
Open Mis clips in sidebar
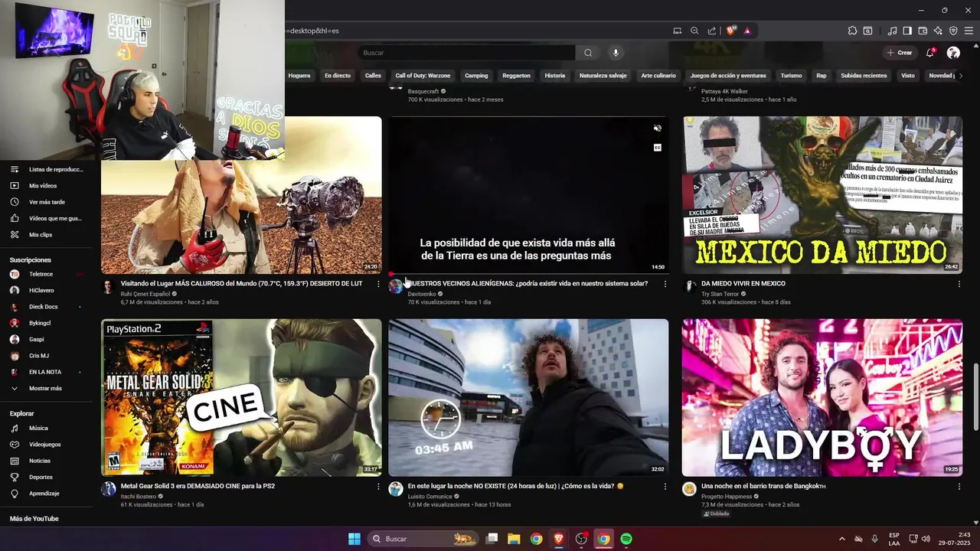tap(41, 235)
